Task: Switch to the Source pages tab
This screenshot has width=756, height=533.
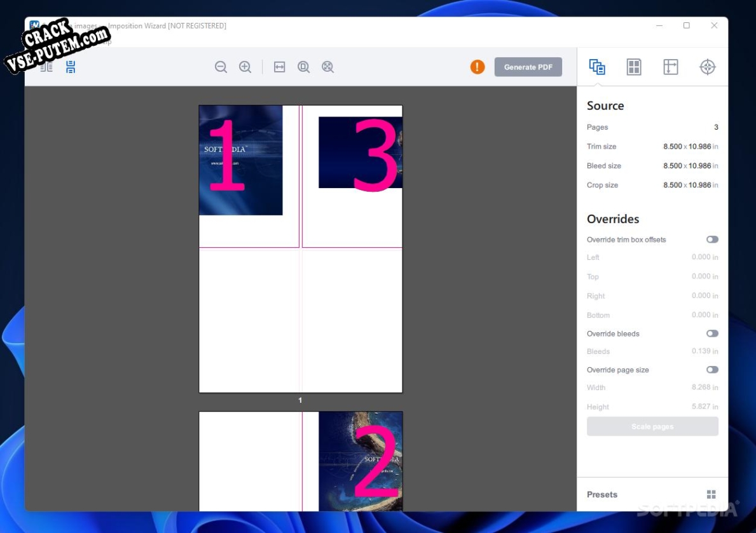Action: 596,67
